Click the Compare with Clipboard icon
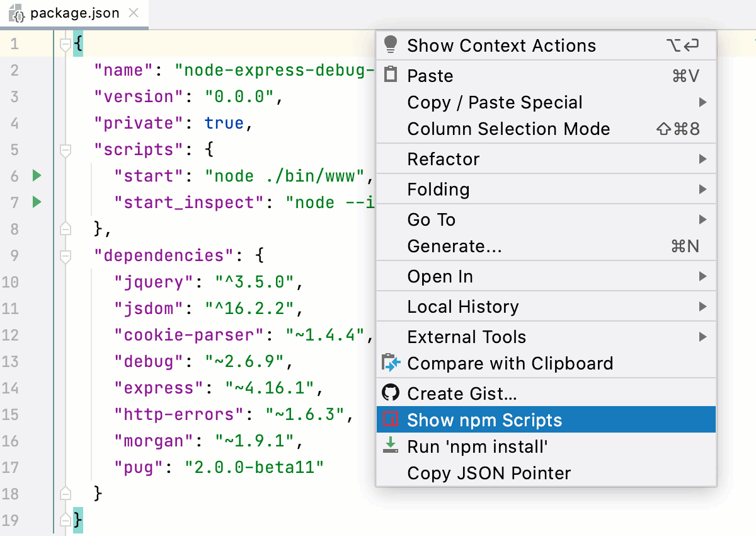 [x=389, y=363]
